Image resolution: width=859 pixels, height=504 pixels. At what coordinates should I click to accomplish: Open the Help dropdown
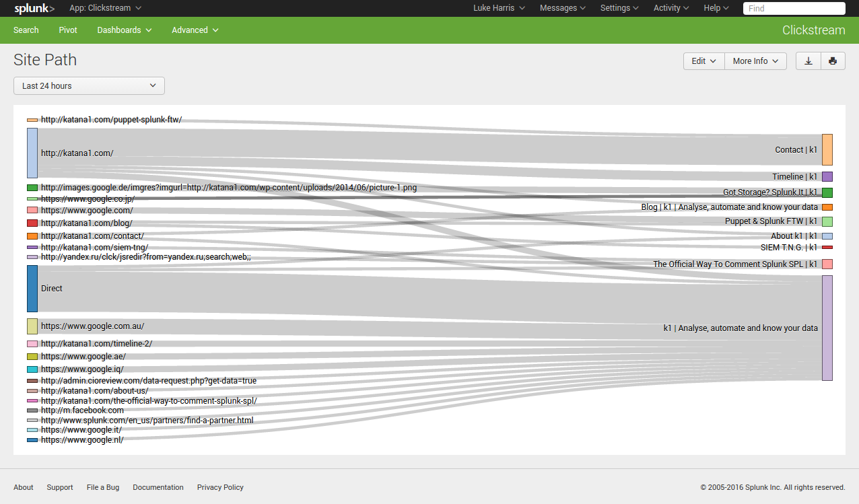point(716,8)
